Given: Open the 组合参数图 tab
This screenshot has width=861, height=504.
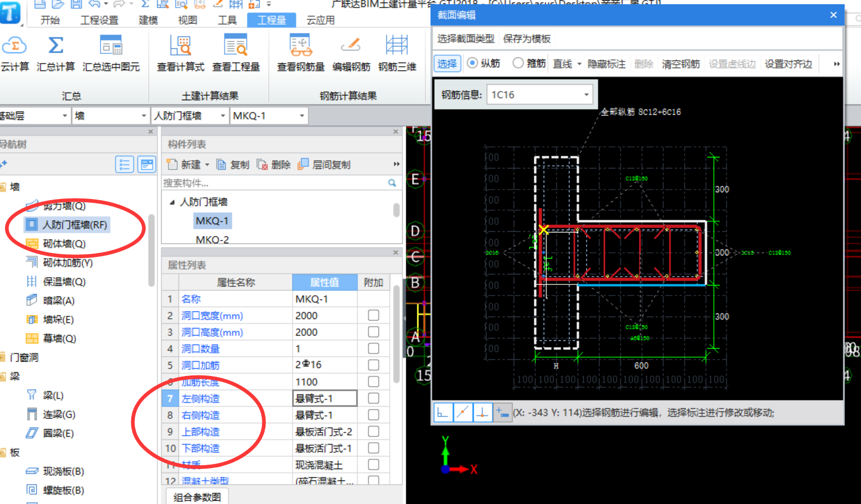Looking at the screenshot, I should [198, 497].
